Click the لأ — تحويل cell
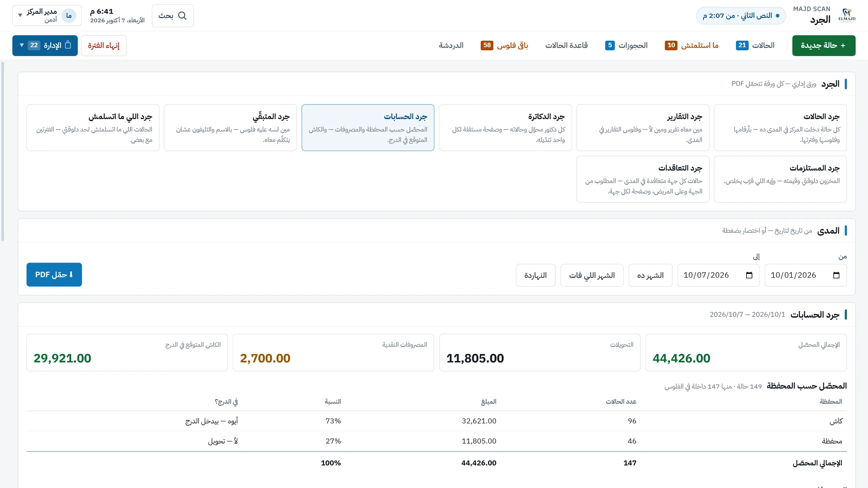This screenshot has height=488, width=868. tap(223, 441)
